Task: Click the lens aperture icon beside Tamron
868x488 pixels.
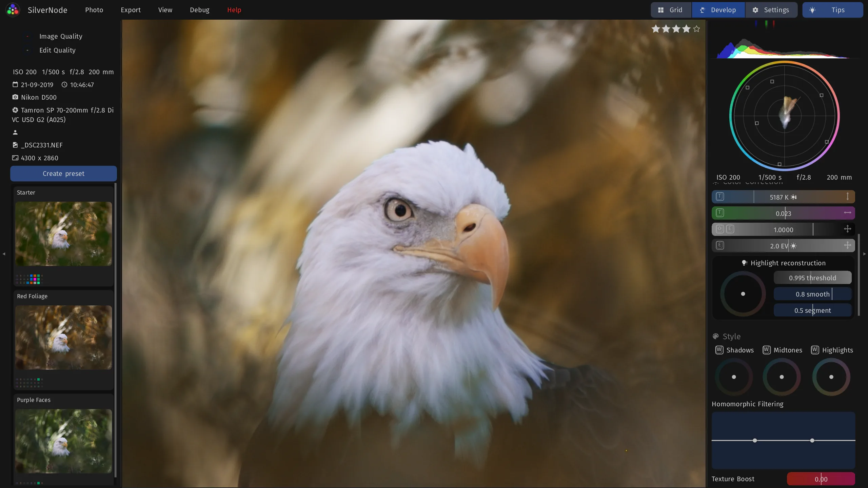Action: coord(15,110)
